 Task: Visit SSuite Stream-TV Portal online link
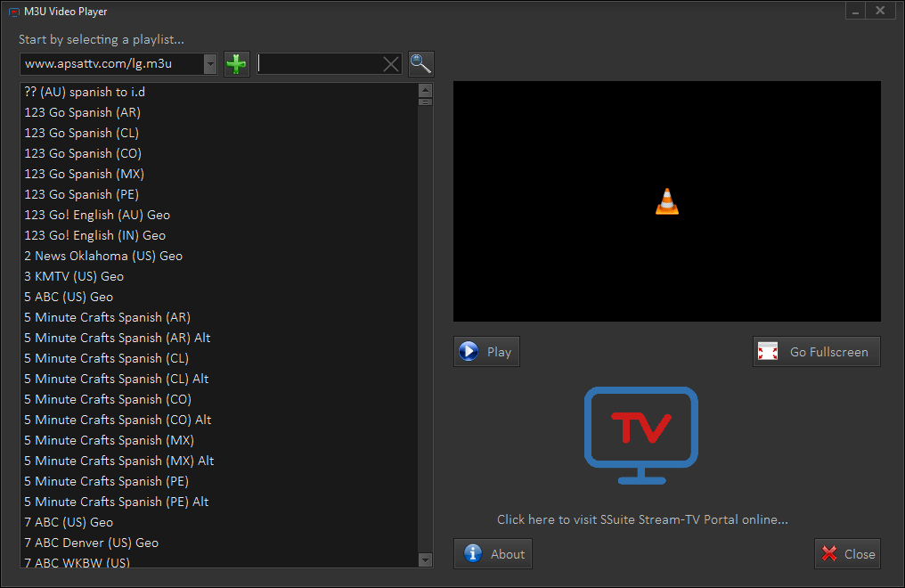point(642,519)
